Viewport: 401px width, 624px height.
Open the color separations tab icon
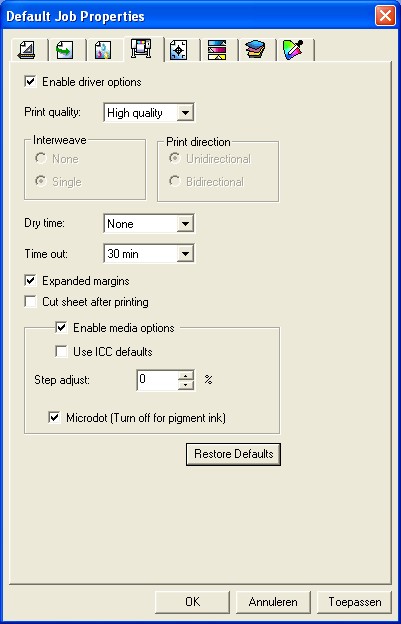coord(217,51)
